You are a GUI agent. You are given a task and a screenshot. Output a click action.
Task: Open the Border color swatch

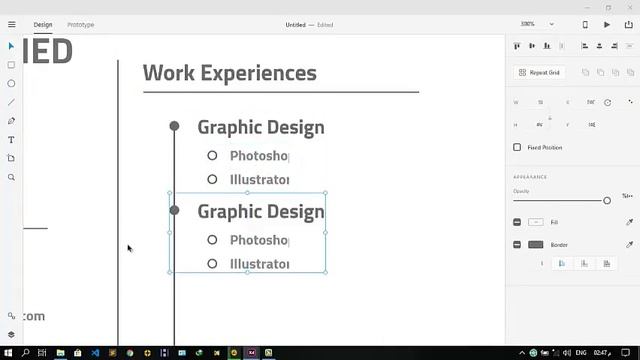pos(536,244)
